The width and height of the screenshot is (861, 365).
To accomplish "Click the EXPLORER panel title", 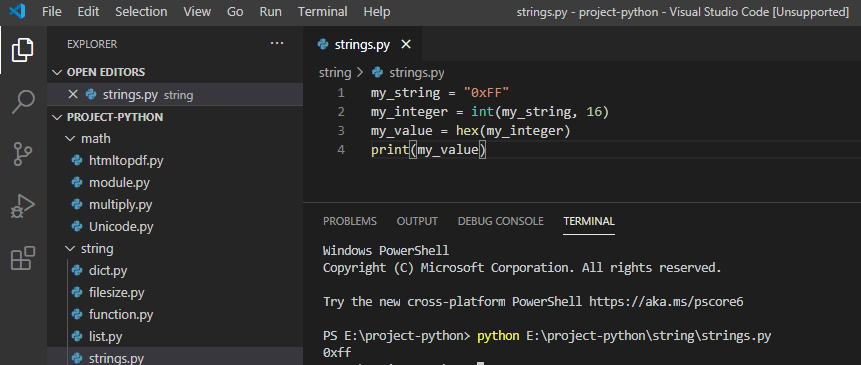I will click(92, 44).
